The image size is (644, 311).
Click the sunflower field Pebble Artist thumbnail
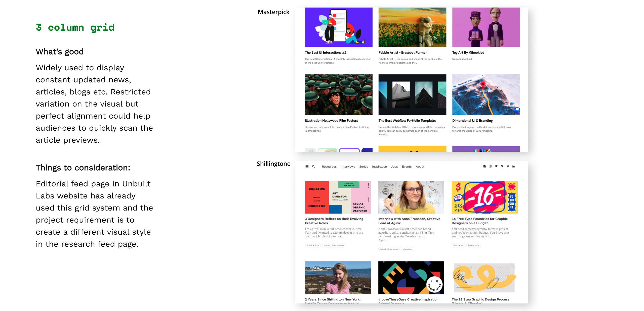pyautogui.click(x=412, y=27)
